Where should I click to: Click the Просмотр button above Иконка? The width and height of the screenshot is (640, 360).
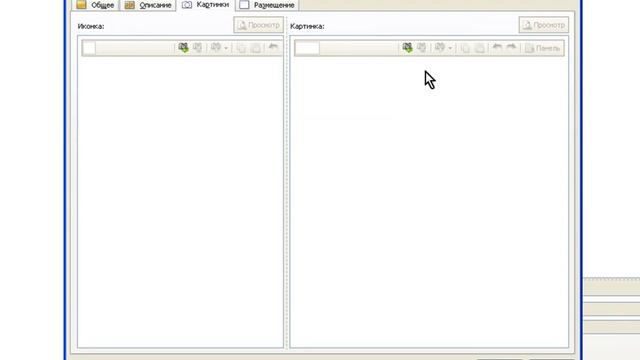click(259, 25)
